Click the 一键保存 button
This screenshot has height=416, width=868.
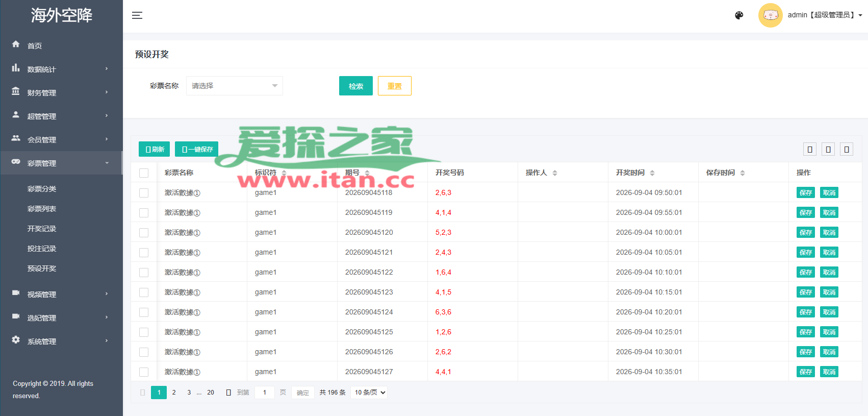pyautogui.click(x=196, y=149)
